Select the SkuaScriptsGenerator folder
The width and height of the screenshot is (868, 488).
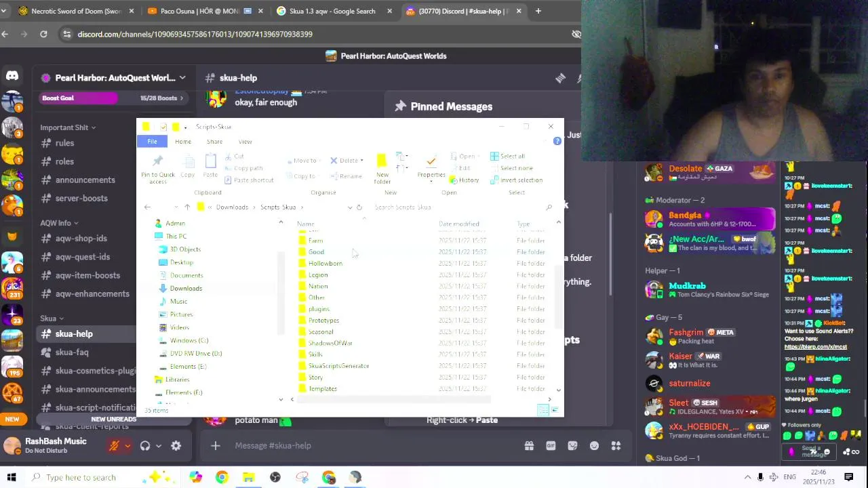point(338,366)
